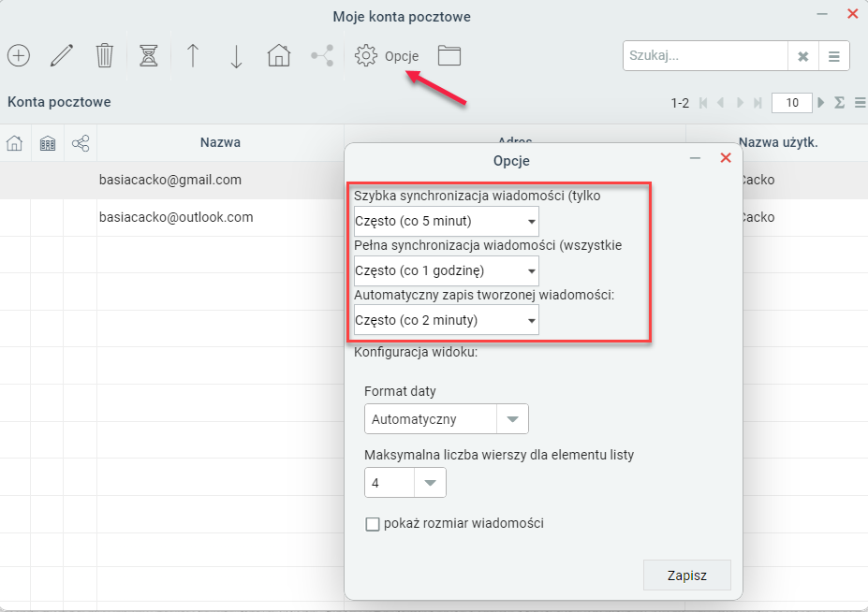The width and height of the screenshot is (868, 612).
Task: Click the share icon in toolbar
Action: tap(322, 56)
